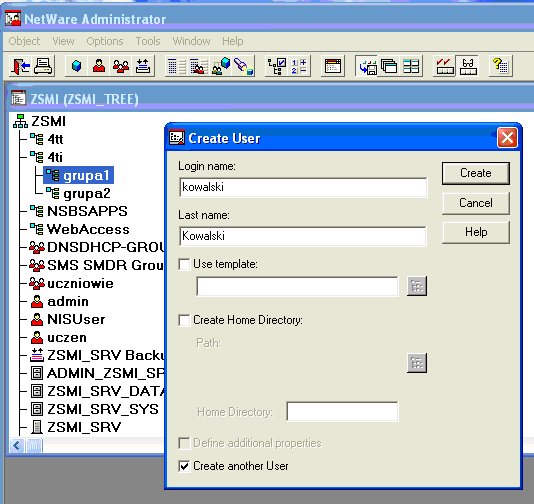Click the Home Directory input field
The height and width of the screenshot is (504, 534).
(342, 411)
